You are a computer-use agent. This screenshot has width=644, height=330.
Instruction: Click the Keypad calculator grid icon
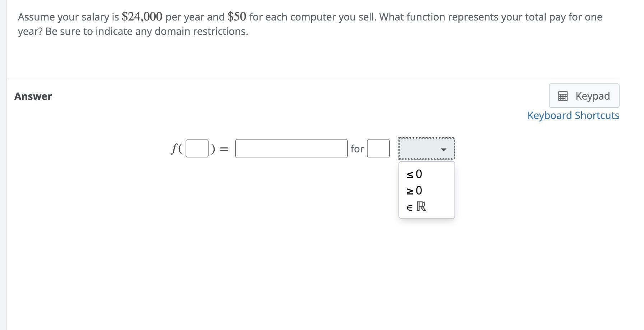click(563, 96)
